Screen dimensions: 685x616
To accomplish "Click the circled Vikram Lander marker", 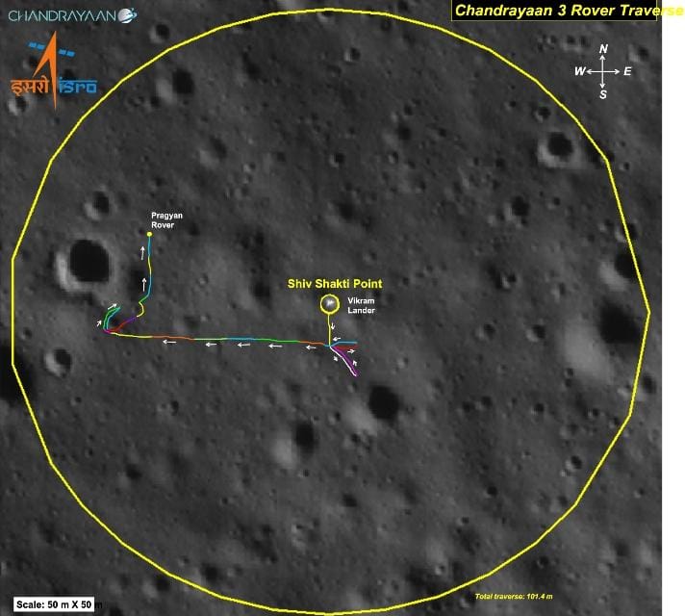I will point(329,304).
